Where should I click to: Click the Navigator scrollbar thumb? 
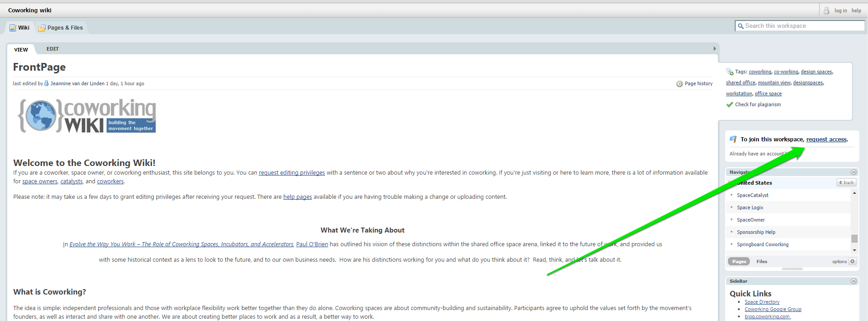854,238
